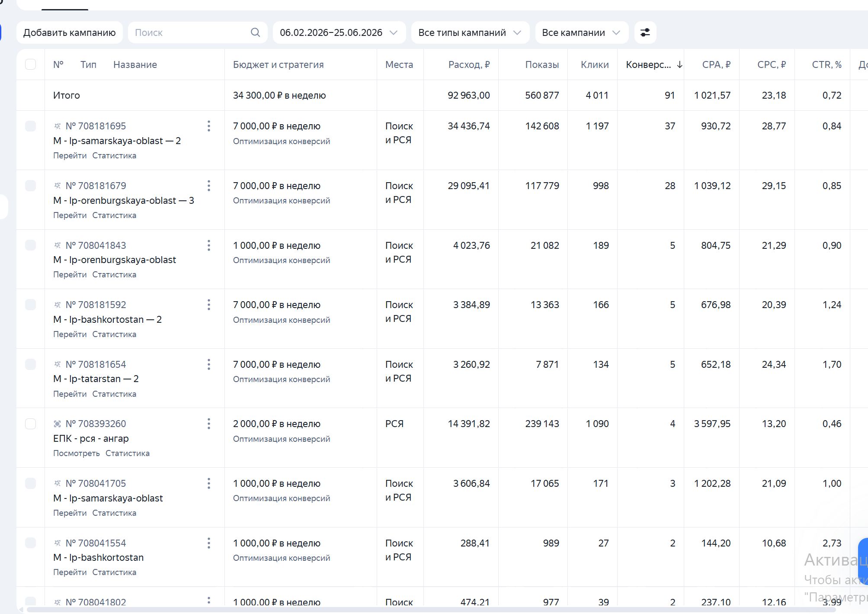Click the sort arrow beside Конверс column
The width and height of the screenshot is (868, 614).
coord(679,64)
